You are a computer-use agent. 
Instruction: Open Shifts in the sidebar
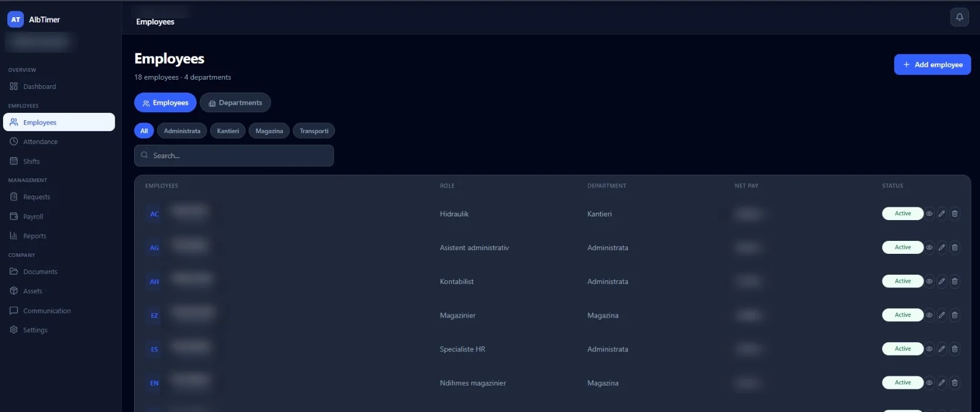pos(59,161)
